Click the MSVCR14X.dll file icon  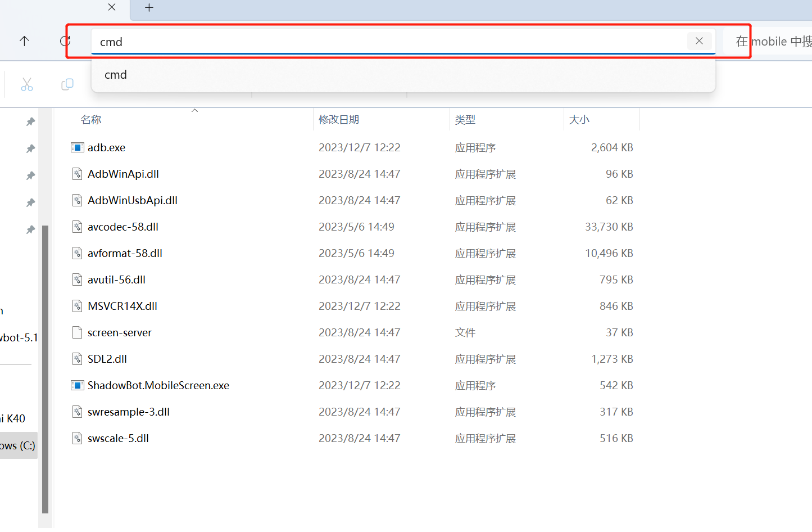77,306
